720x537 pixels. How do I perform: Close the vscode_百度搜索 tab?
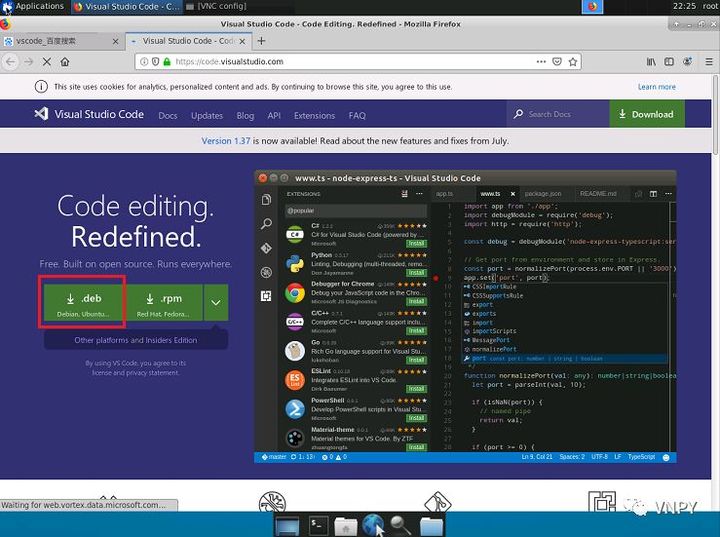click(x=115, y=41)
